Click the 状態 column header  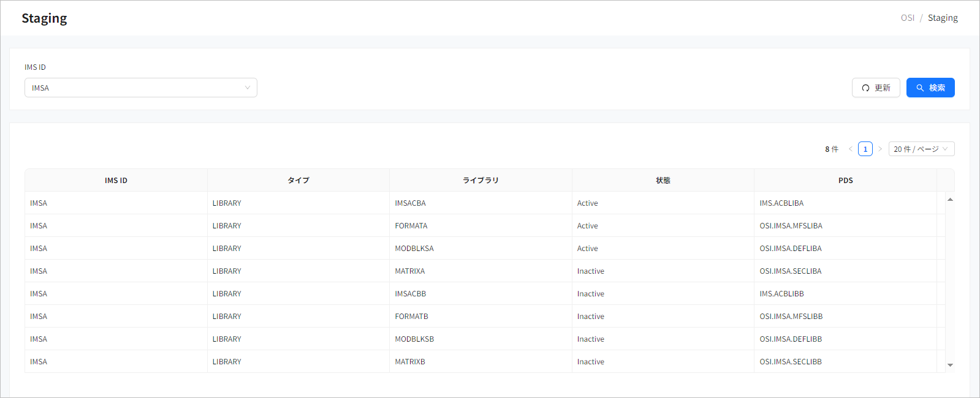[663, 180]
